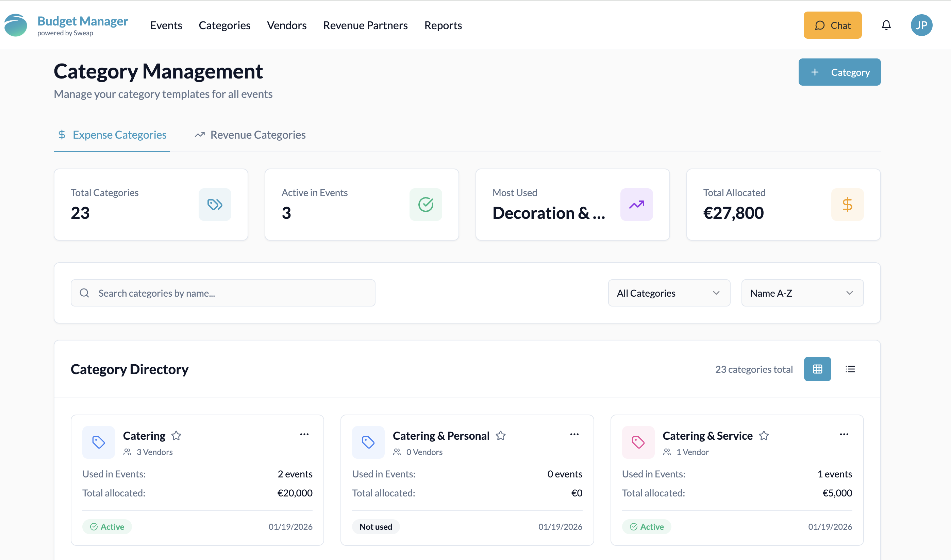Image resolution: width=951 pixels, height=560 pixels.
Task: Open the Chat button
Action: pyautogui.click(x=832, y=25)
